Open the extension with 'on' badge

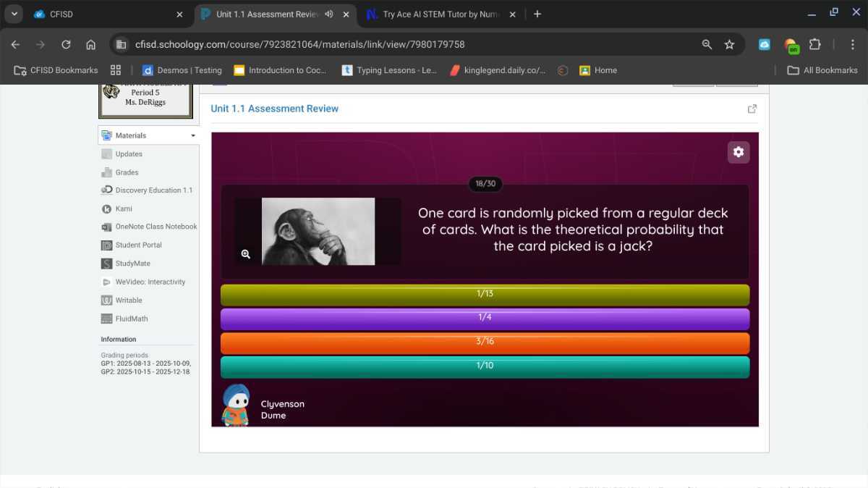(x=791, y=46)
